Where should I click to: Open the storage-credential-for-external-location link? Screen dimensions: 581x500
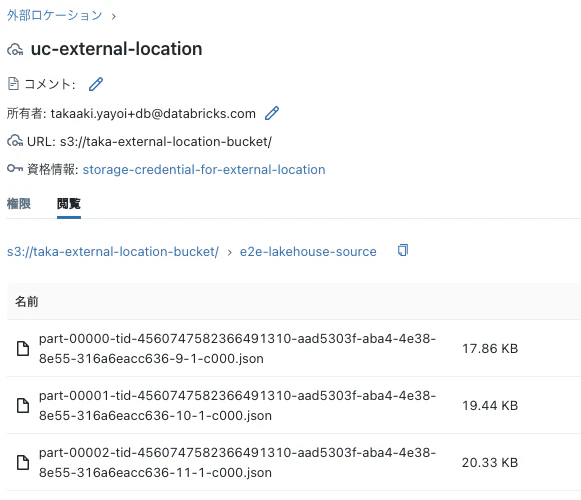coord(204,170)
